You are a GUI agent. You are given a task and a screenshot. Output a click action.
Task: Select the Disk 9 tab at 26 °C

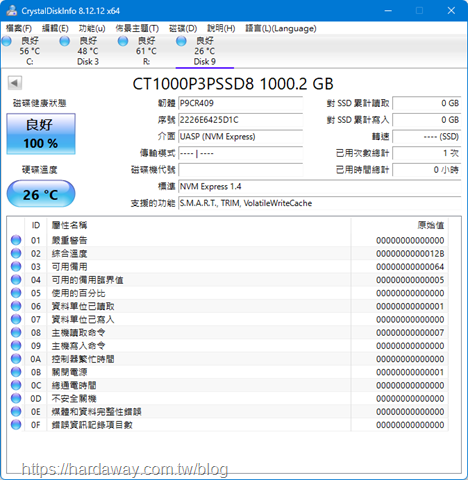tap(205, 51)
